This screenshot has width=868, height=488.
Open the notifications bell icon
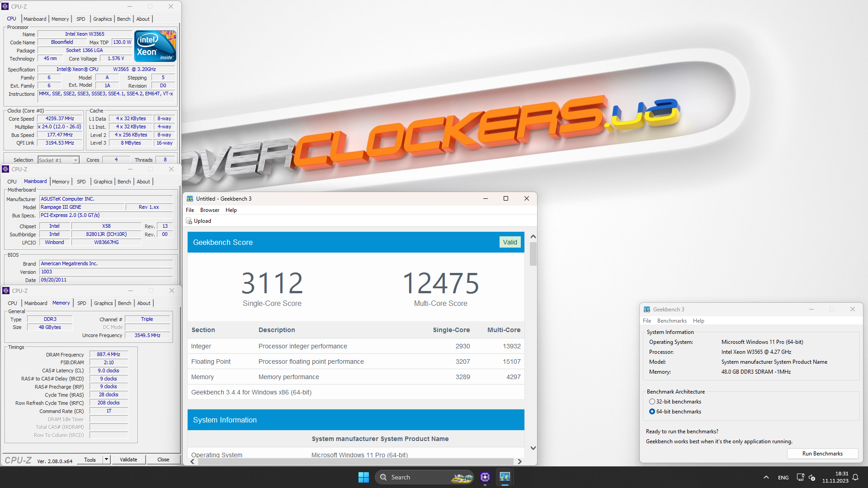pos(855,477)
